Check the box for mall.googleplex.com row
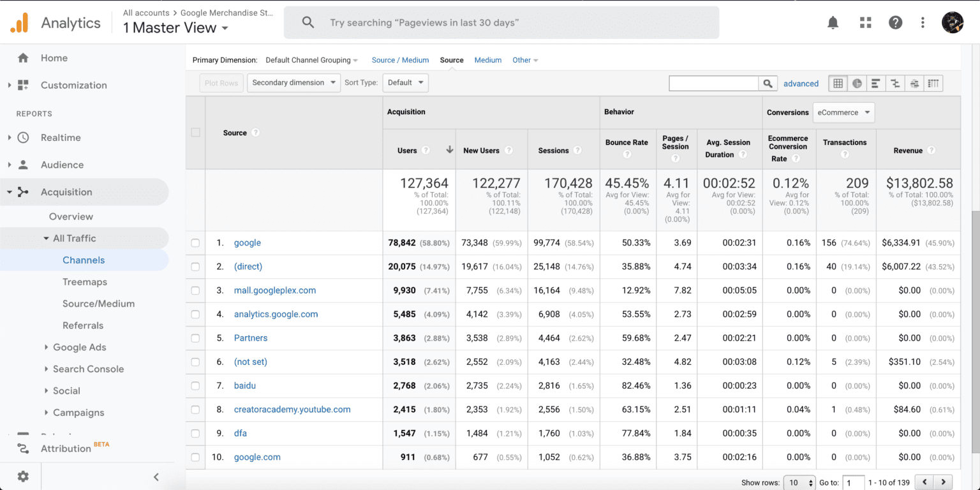Image resolution: width=980 pixels, height=490 pixels. click(195, 290)
